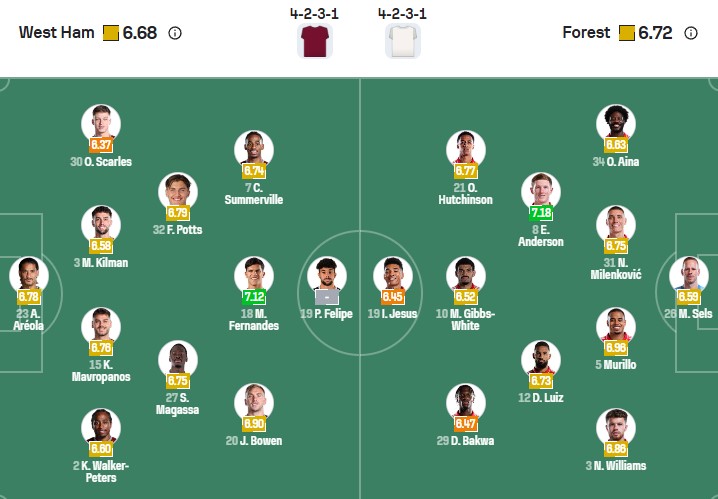Click the 6.37 rating badge of O. Scarles
Viewport: 718px width, 499px height.
(x=101, y=145)
